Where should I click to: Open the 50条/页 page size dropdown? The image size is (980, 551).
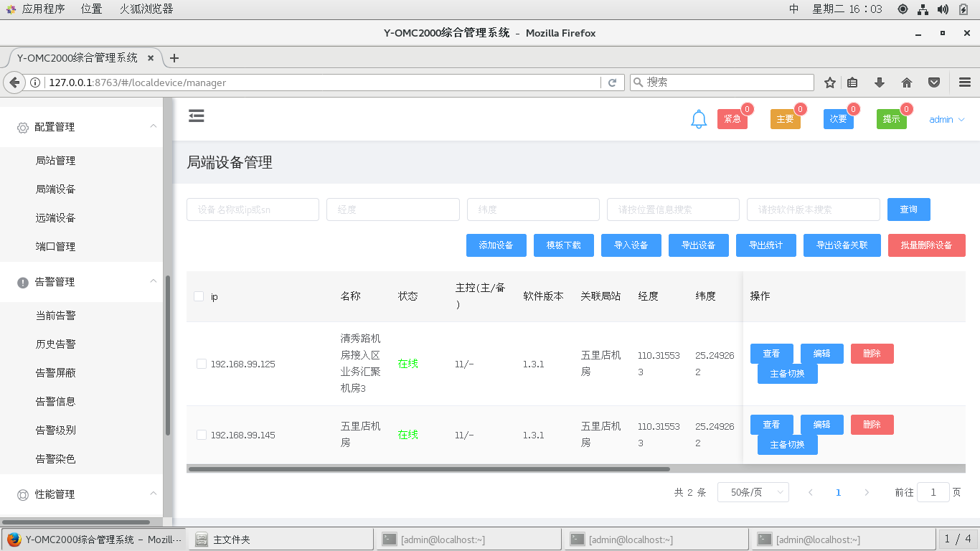753,492
